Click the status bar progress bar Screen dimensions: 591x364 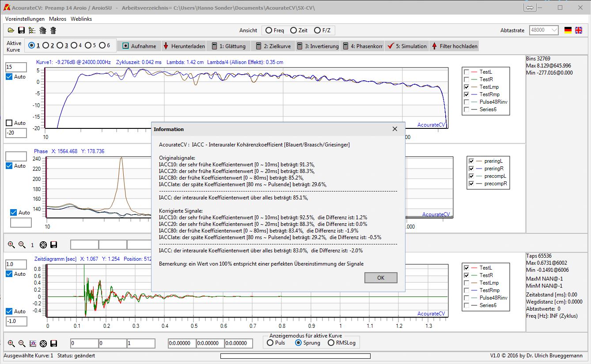(x=295, y=356)
